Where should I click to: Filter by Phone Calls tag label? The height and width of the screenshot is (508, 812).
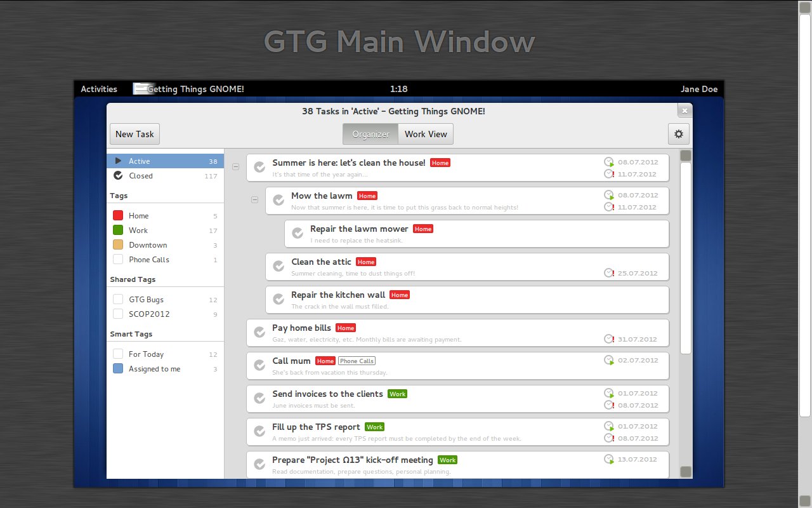coord(149,260)
